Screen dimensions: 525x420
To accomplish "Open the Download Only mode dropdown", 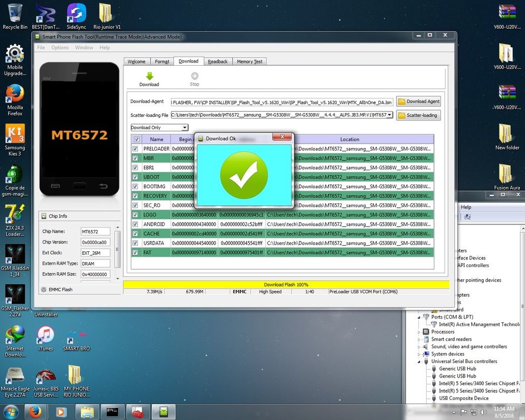I will point(185,128).
